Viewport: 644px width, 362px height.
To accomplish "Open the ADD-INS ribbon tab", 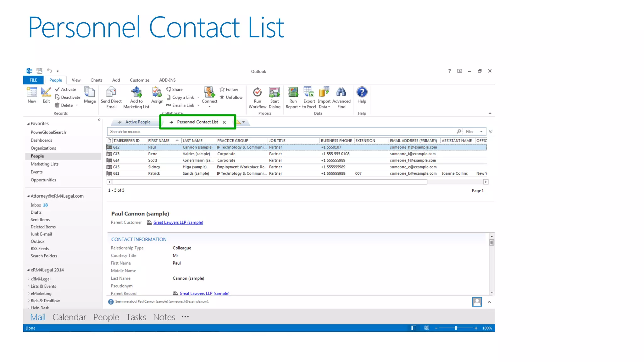I will 167,80.
